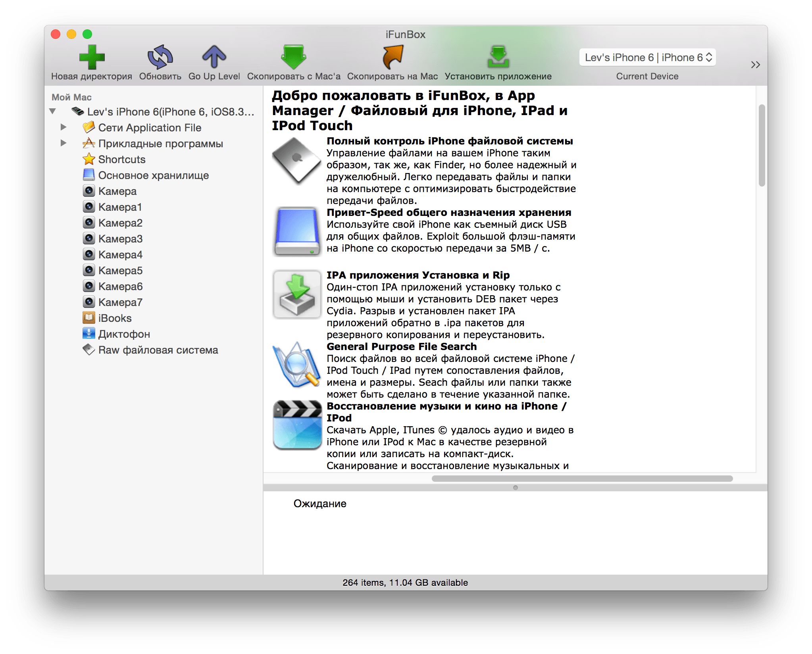Click the Go Up Level arrow icon
Viewport: 812px width, 654px height.
[214, 57]
